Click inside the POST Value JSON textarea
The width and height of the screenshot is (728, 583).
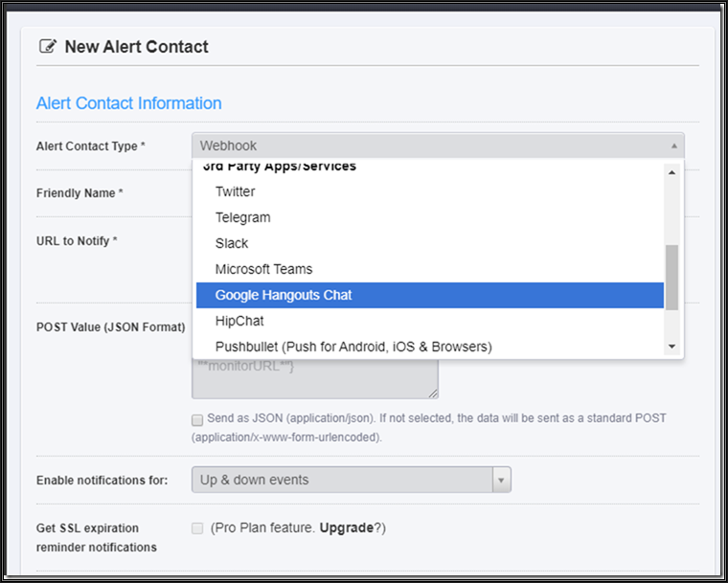coord(315,377)
